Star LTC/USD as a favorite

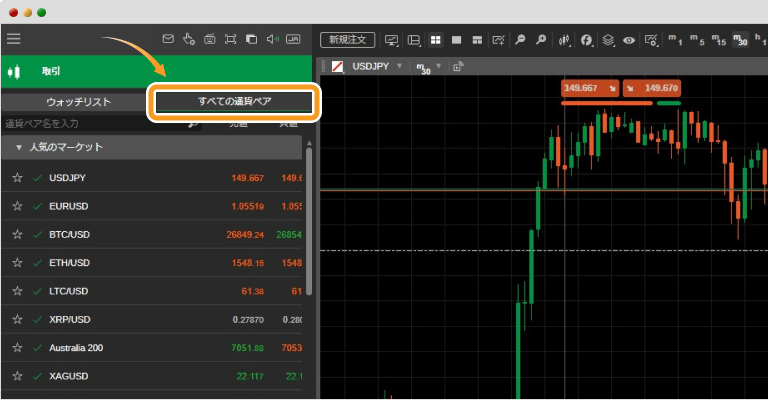(x=18, y=291)
